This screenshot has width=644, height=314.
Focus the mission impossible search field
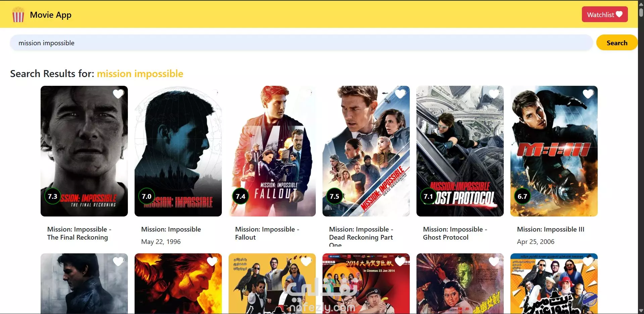click(301, 43)
